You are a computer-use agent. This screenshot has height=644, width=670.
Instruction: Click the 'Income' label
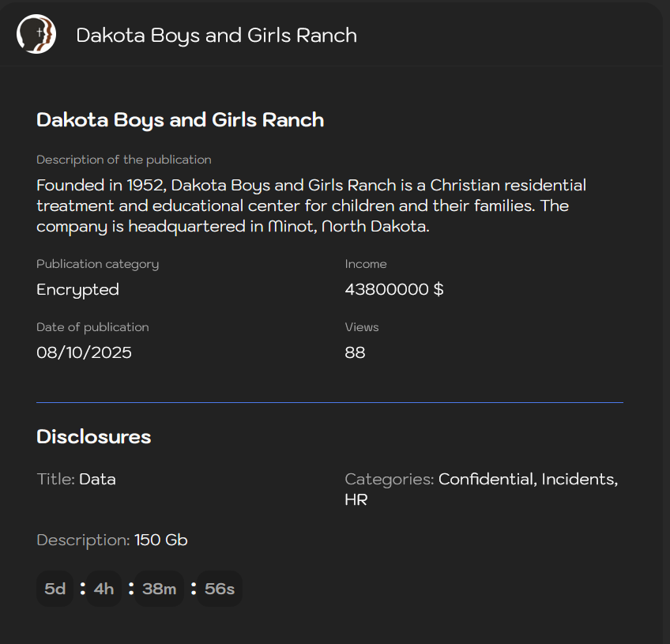point(366,264)
